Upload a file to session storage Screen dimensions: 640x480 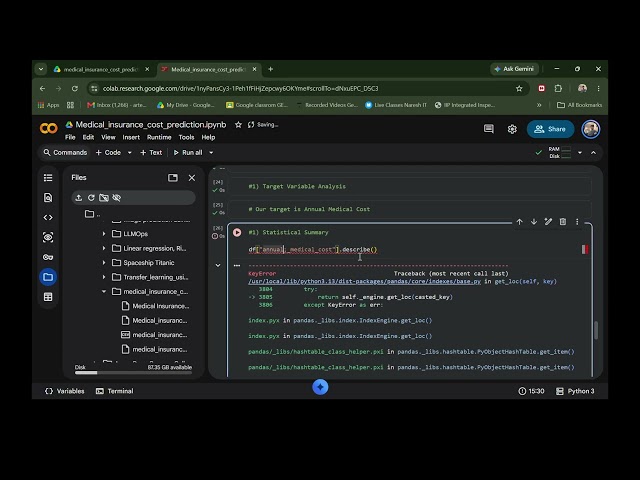tap(79, 198)
